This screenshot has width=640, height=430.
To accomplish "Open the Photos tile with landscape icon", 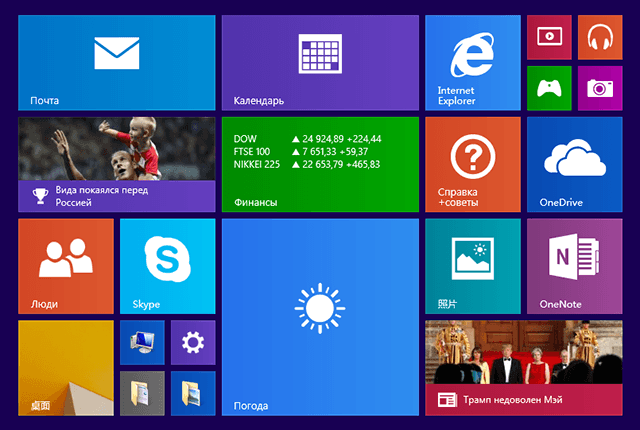I will pos(473,266).
